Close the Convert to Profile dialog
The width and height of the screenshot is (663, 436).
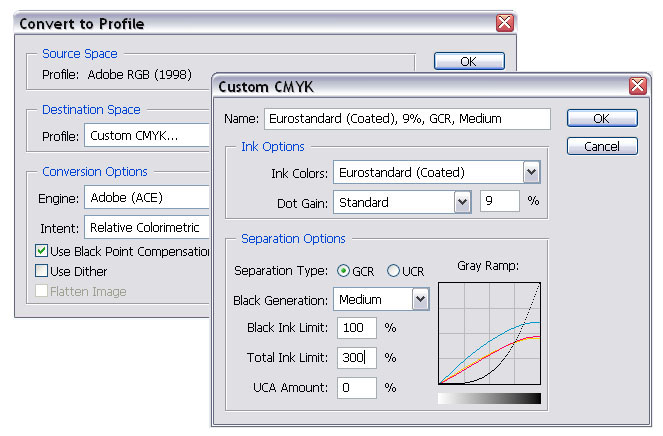pyautogui.click(x=505, y=22)
